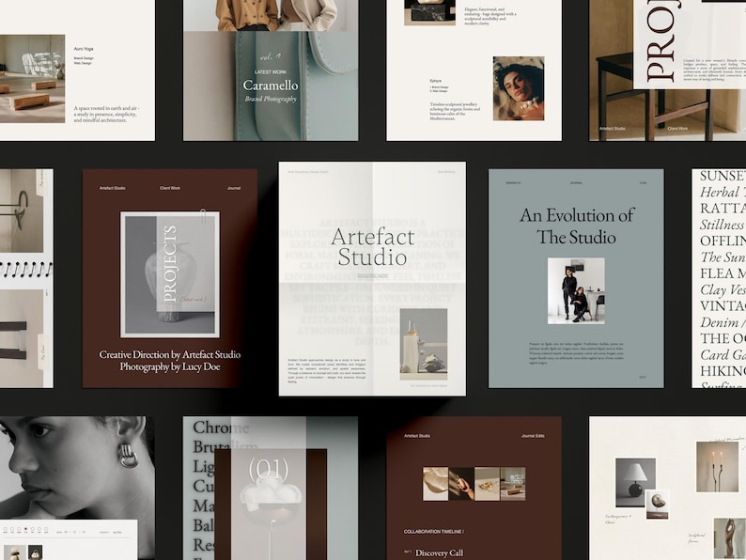Click Card Ga entry in the right-side title list
This screenshot has height=560, width=746.
click(x=723, y=355)
